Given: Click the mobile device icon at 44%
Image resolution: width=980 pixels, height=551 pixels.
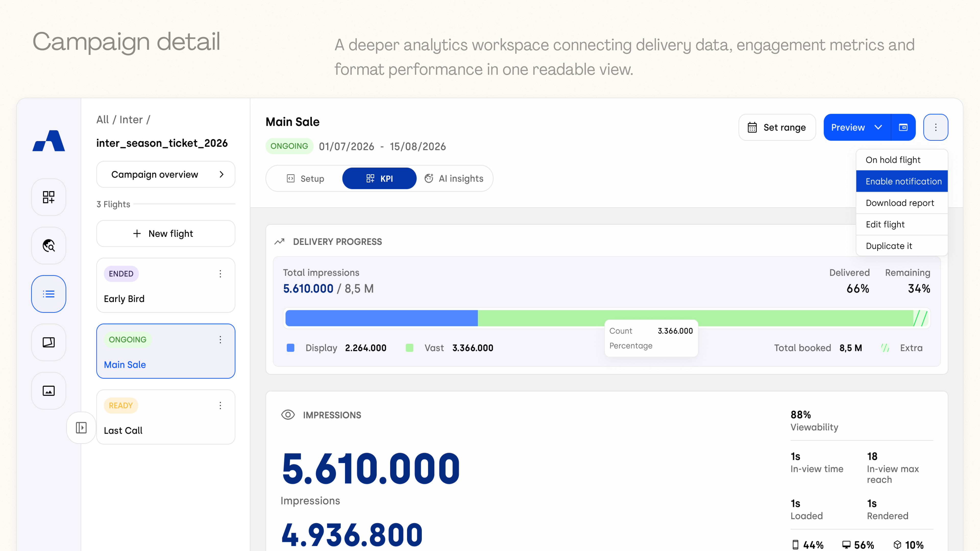Looking at the screenshot, I should (x=795, y=545).
